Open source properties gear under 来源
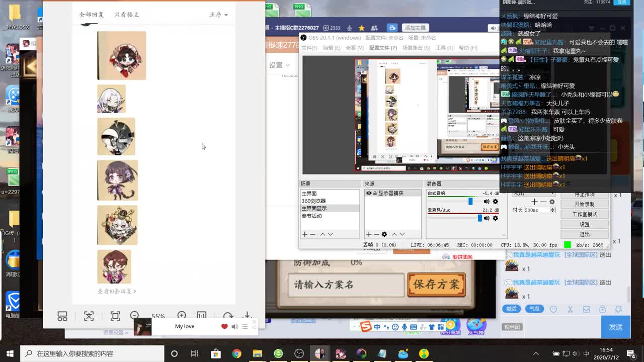 pos(384,234)
